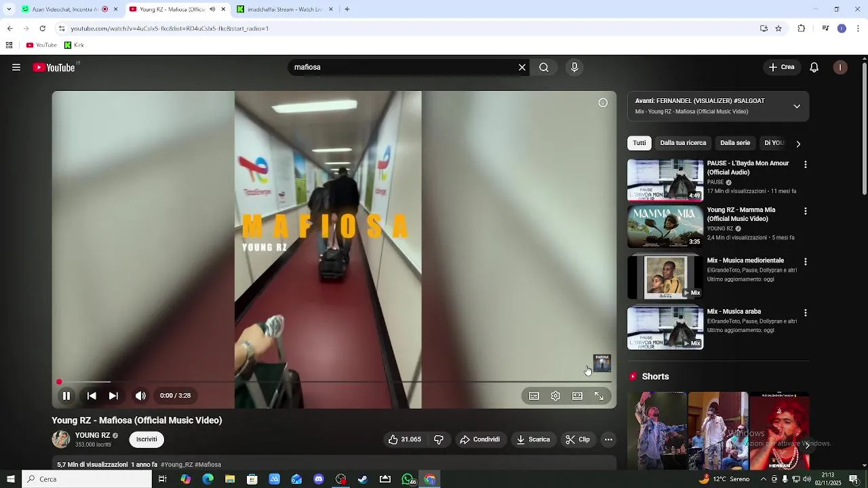Image resolution: width=868 pixels, height=488 pixels.
Task: Open the YOUNG RZ channel name link
Action: coord(92,436)
